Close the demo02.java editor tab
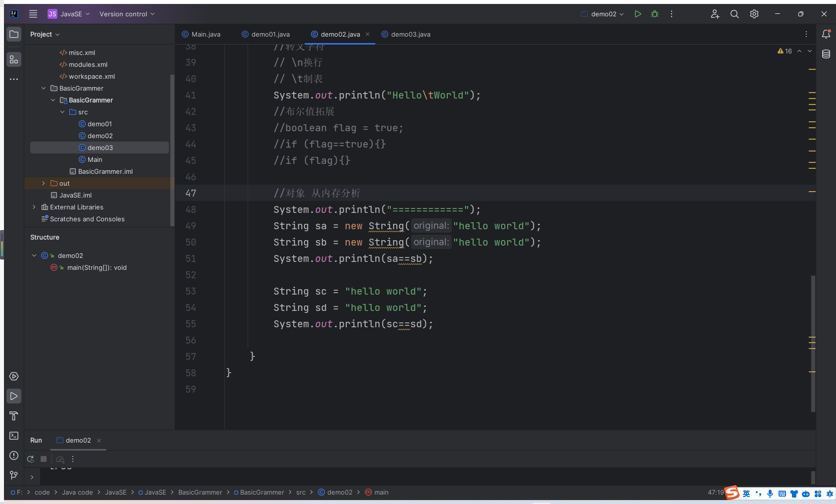The width and height of the screenshot is (836, 504). click(x=367, y=34)
